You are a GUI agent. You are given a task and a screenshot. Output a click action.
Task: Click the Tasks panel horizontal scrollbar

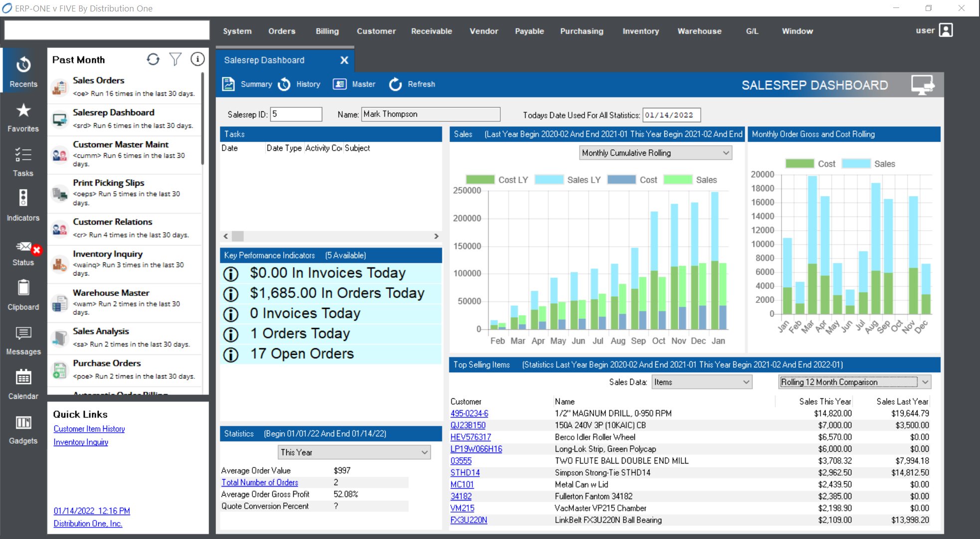click(331, 236)
